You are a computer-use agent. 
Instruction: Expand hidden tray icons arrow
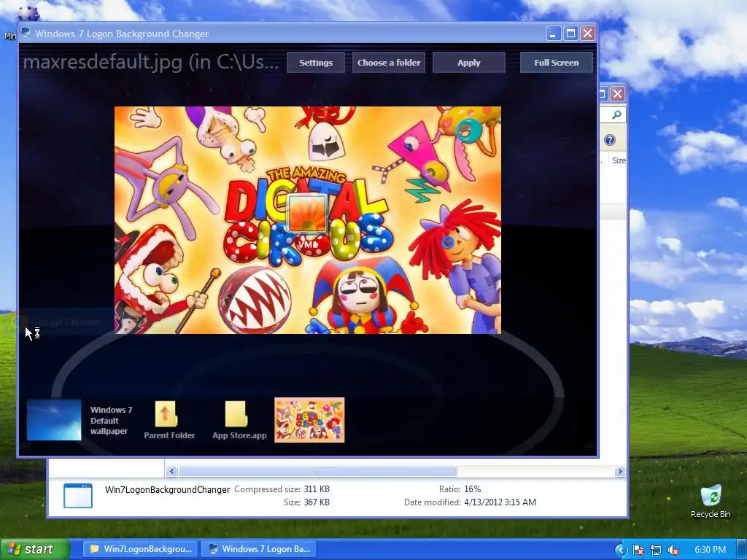pyautogui.click(x=621, y=550)
